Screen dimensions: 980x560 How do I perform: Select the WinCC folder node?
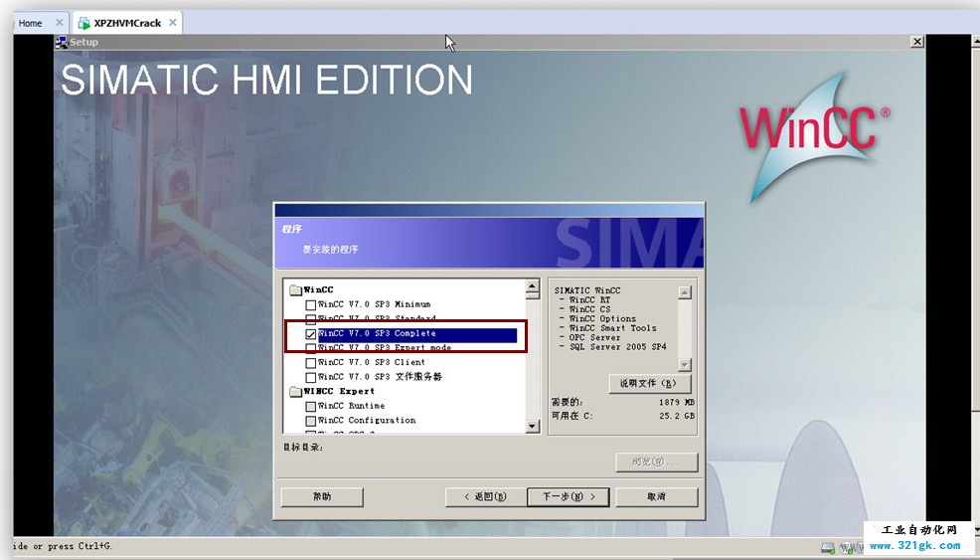(311, 289)
